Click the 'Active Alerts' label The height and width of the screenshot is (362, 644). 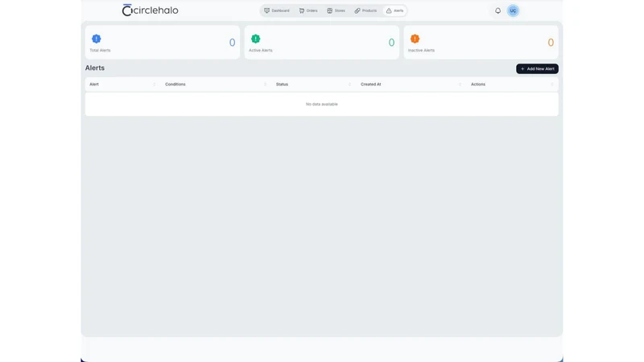pyautogui.click(x=260, y=51)
